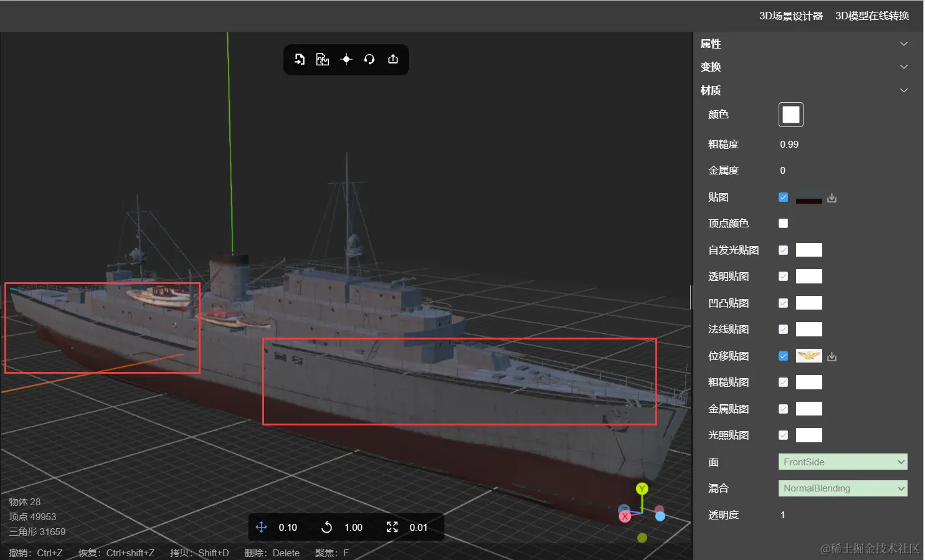Click the X axis on the orientation gizmo
The height and width of the screenshot is (560, 925).
tap(625, 516)
